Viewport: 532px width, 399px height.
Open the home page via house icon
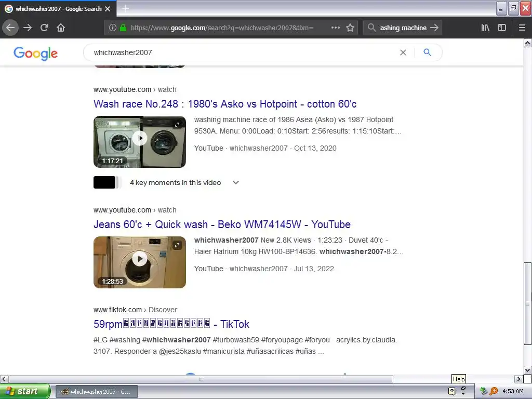coord(61,28)
